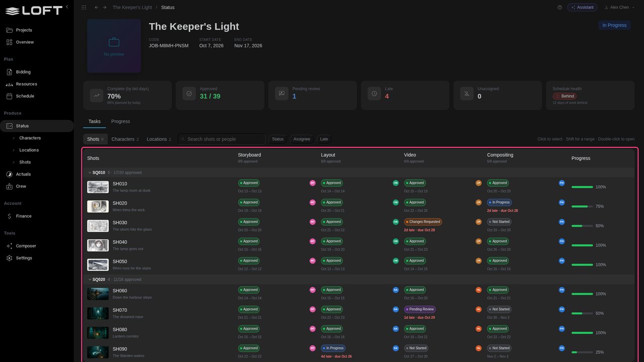Expand Locations in the sidebar tree
644x362 pixels.
14,150
